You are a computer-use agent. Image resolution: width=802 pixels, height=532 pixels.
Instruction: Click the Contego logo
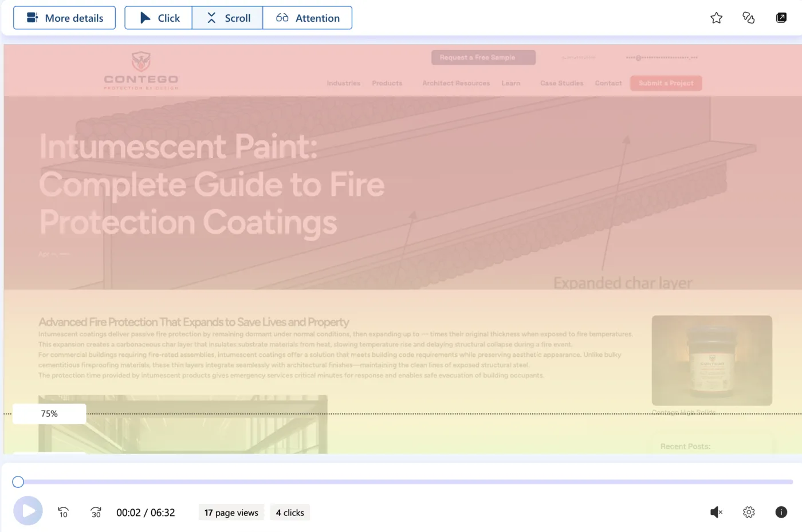click(x=141, y=70)
